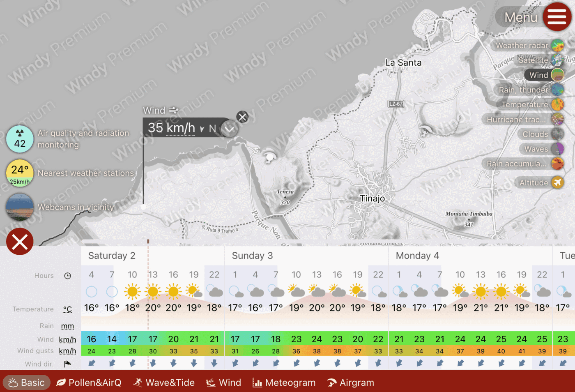Screen dimensions: 575x392
Task: Open the Altitude airplane icon
Action: pyautogui.click(x=557, y=182)
